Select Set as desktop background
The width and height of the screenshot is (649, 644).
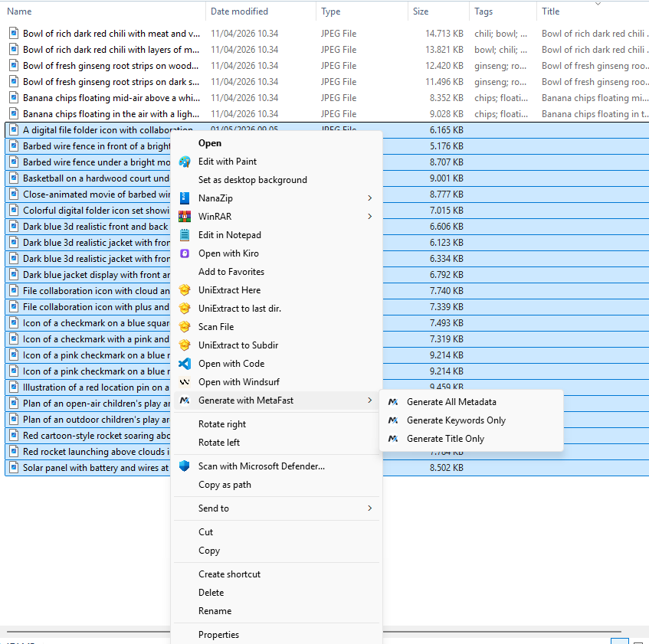pos(277,180)
